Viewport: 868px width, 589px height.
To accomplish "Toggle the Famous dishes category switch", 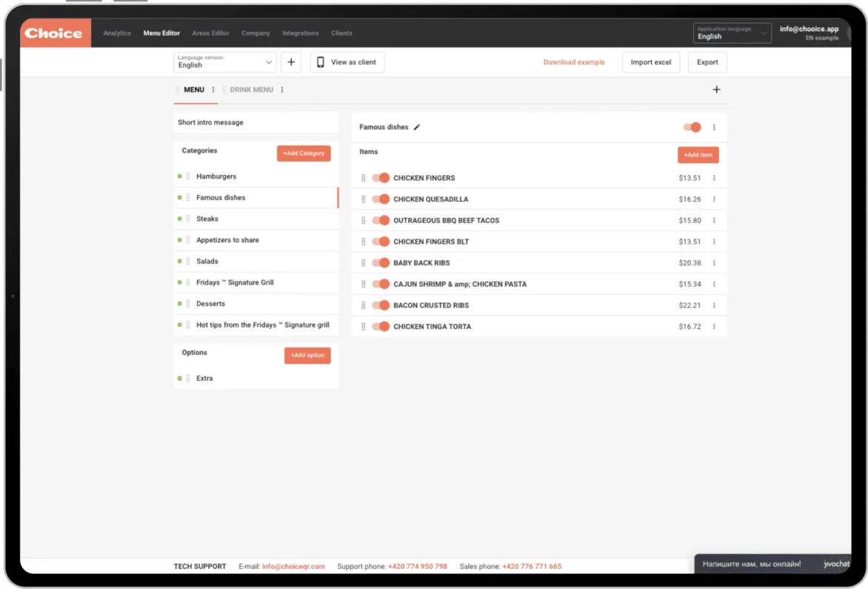I will tap(692, 127).
